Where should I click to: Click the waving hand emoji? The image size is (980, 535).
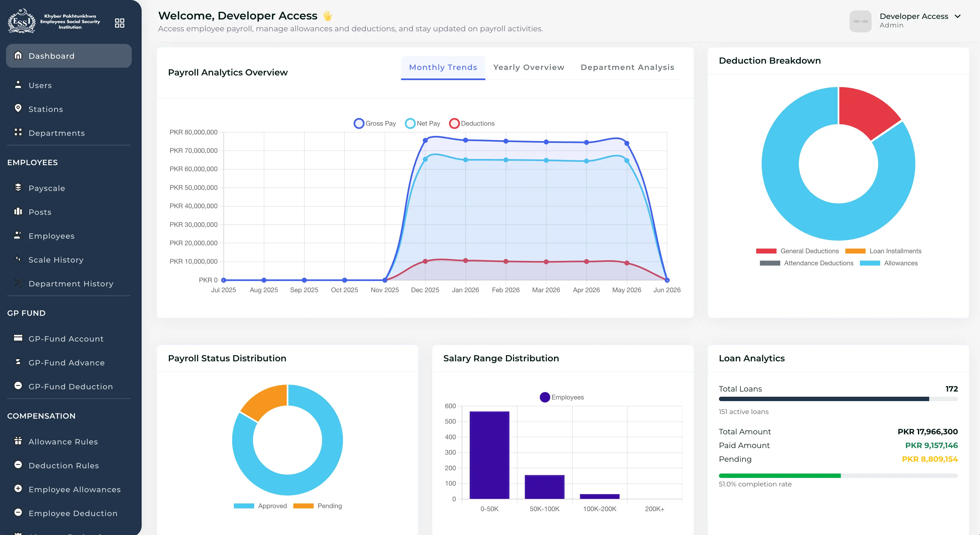(x=327, y=16)
